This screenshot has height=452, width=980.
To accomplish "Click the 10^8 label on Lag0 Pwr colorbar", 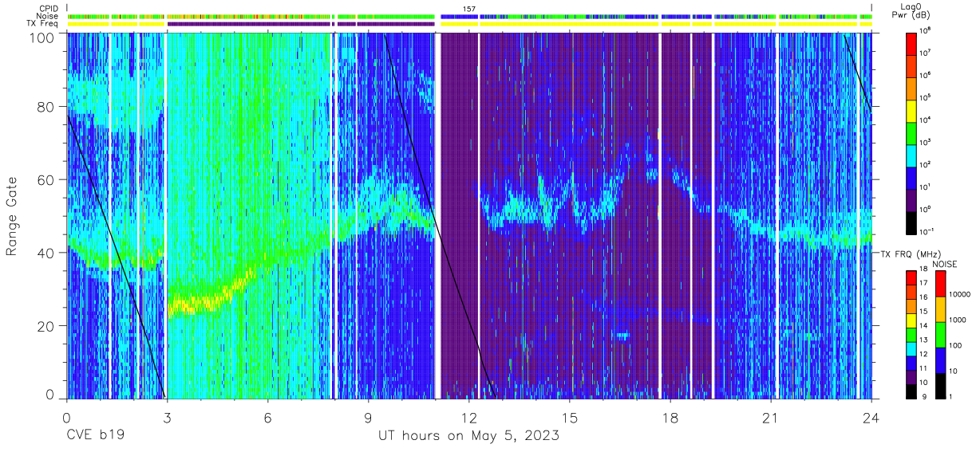I will 926,31.
